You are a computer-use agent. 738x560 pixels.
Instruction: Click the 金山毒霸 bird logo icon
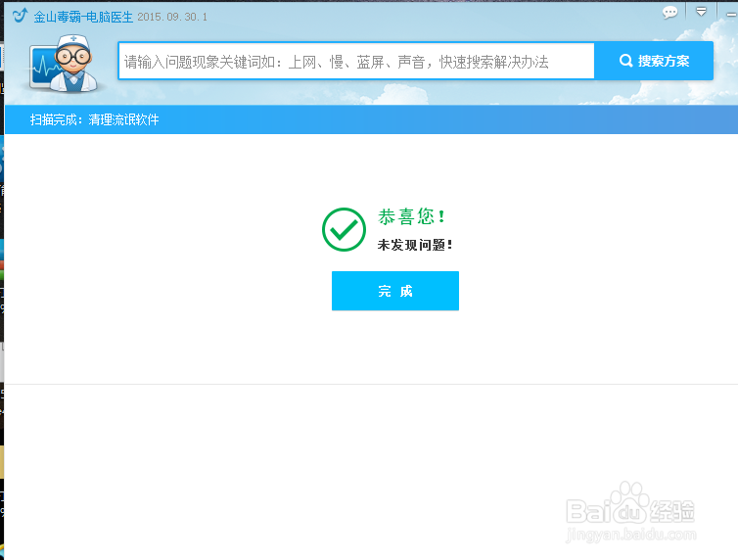21,16
